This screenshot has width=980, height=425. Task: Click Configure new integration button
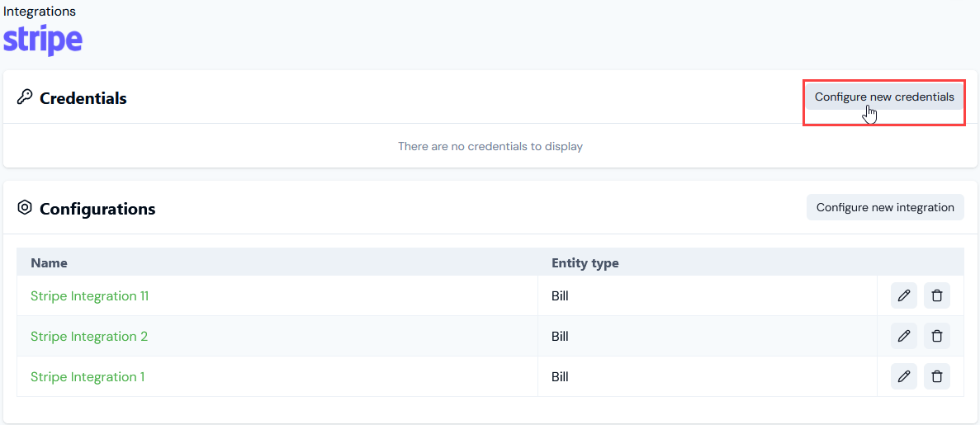885,207
